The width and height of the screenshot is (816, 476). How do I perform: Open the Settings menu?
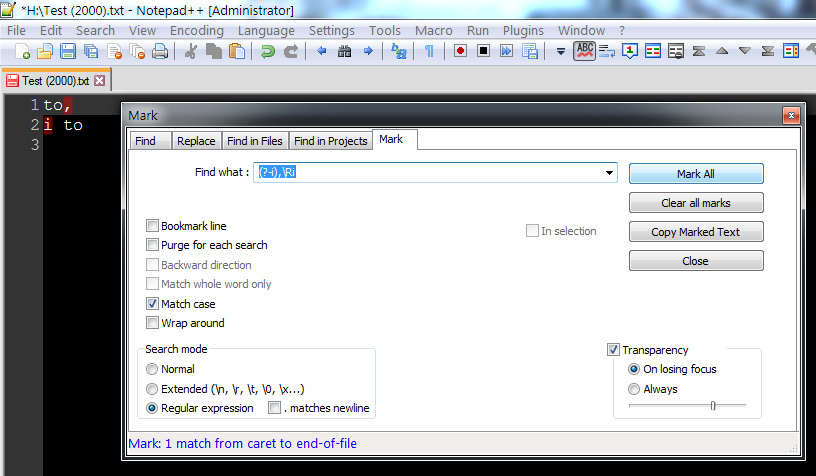click(332, 31)
